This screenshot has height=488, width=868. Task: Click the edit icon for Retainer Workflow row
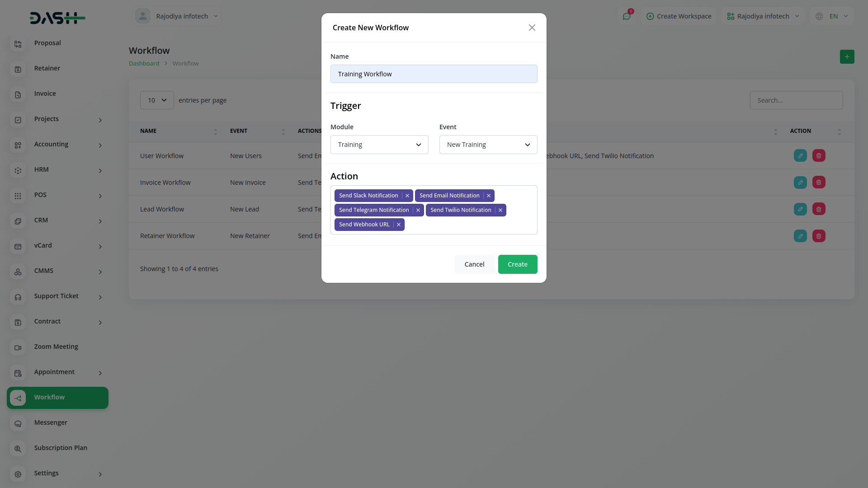pos(800,235)
